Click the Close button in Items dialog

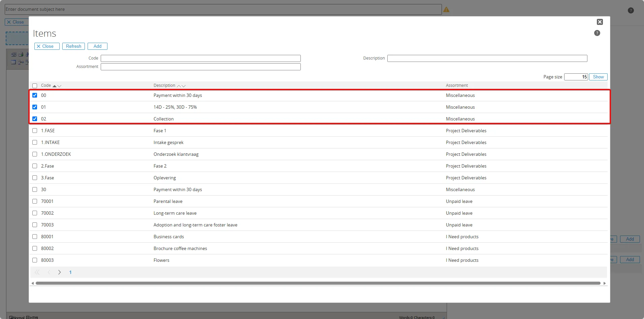47,46
